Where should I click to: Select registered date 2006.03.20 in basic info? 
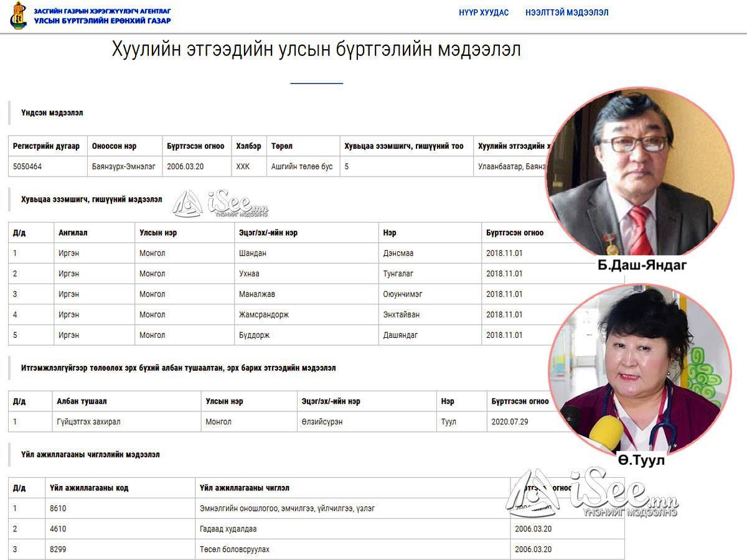(196, 167)
